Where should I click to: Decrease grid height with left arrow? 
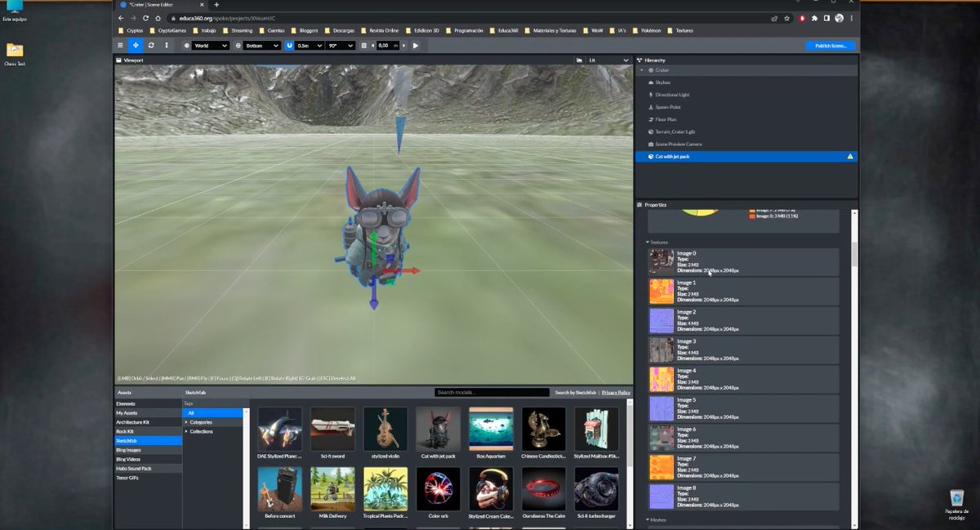tap(373, 46)
